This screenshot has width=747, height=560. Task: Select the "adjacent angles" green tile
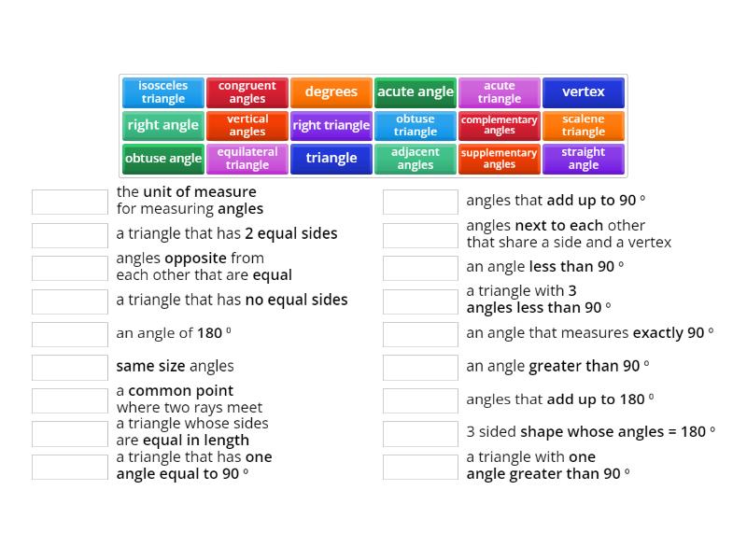pos(415,158)
